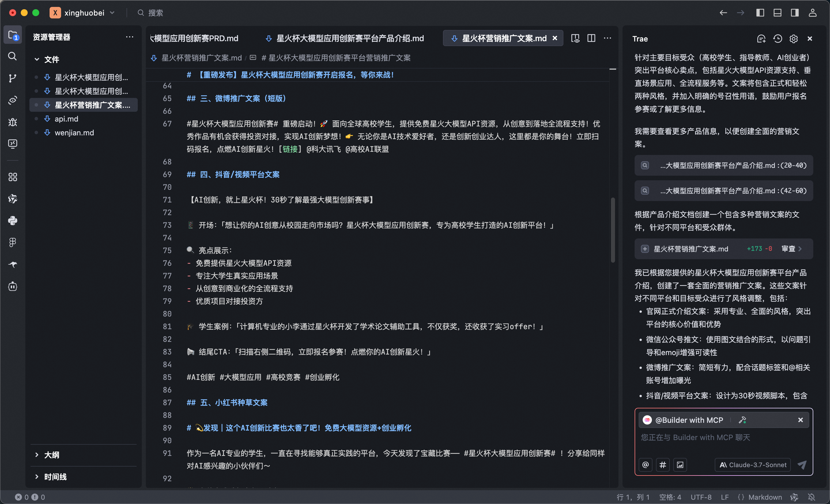Close the Trae chat panel

(x=810, y=39)
